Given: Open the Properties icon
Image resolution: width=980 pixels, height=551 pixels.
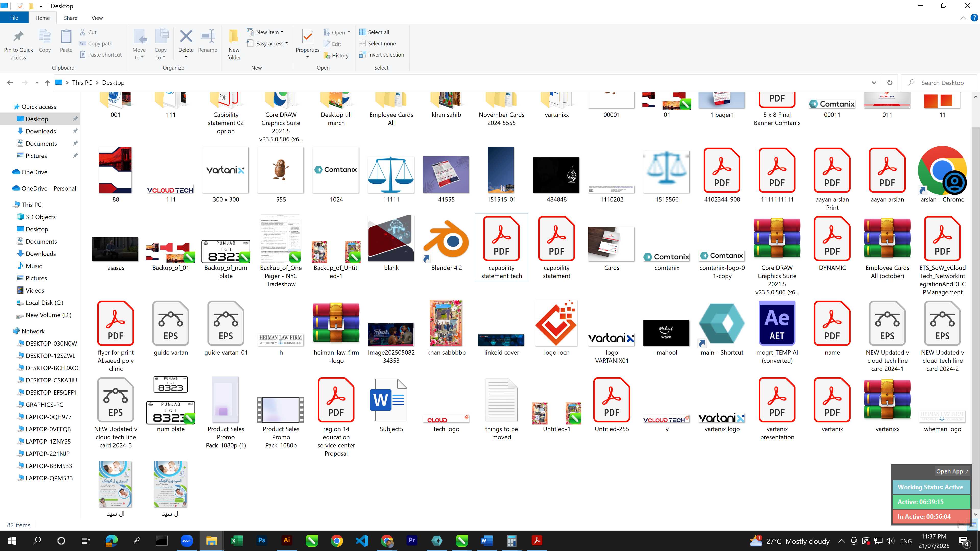Looking at the screenshot, I should tap(307, 36).
